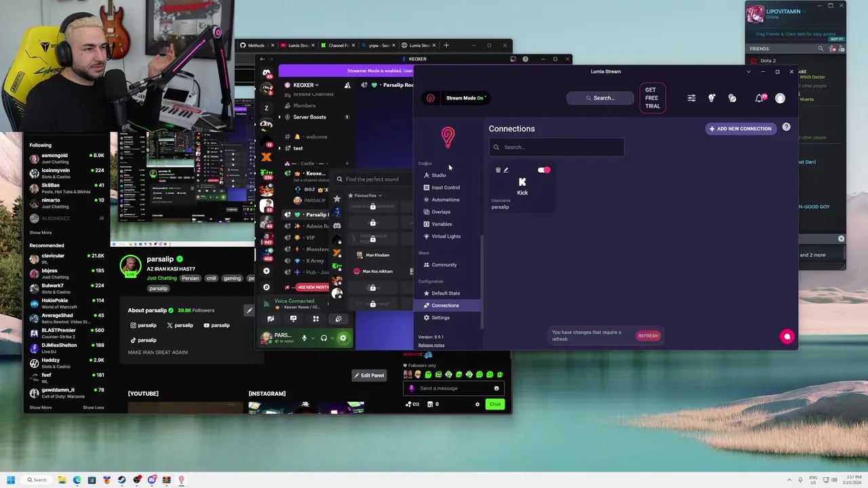Open Lumia Stream user profile avatar
Viewport: 868px width, 488px height.
pos(780,98)
